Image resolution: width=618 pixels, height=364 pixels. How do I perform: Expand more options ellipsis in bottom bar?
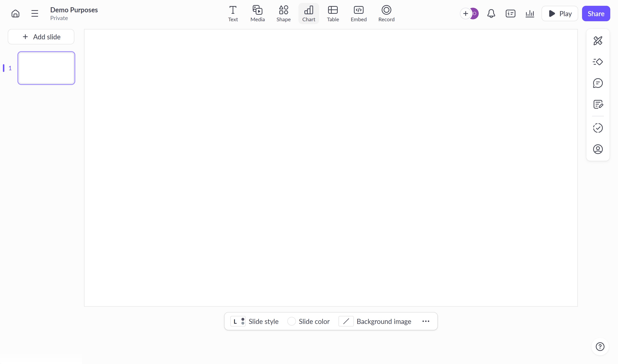point(426,321)
